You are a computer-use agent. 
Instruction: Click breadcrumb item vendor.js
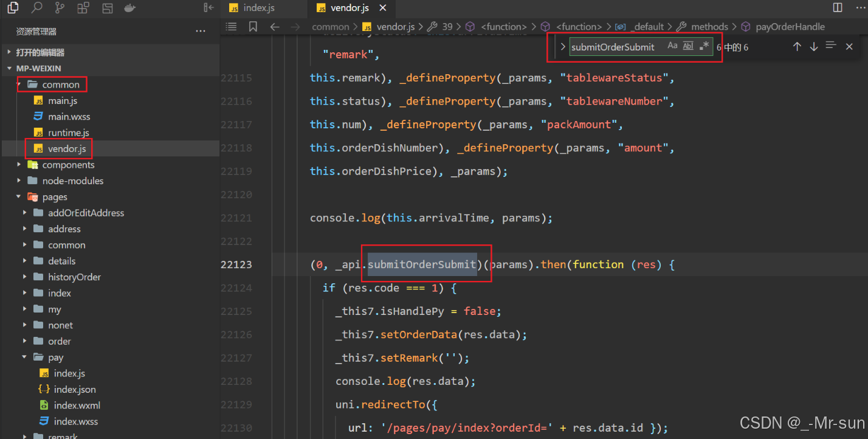pyautogui.click(x=395, y=27)
